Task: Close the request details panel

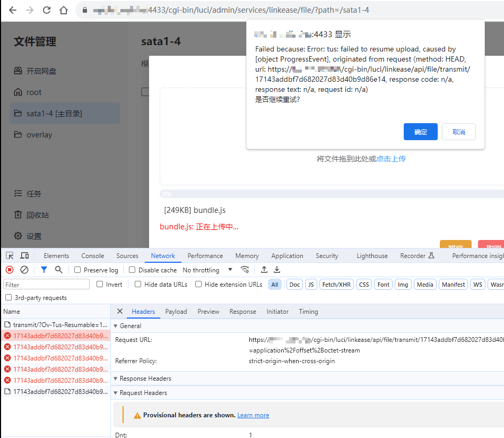Action: [x=120, y=312]
